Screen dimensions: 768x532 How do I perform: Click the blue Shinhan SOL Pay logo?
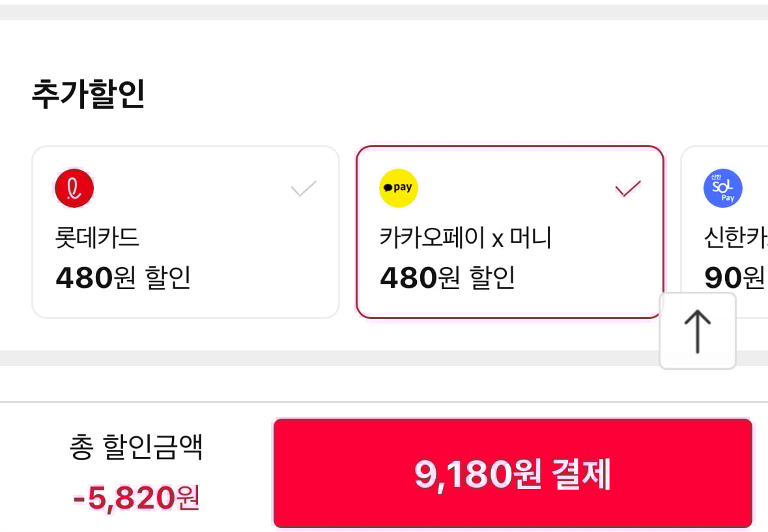722,188
